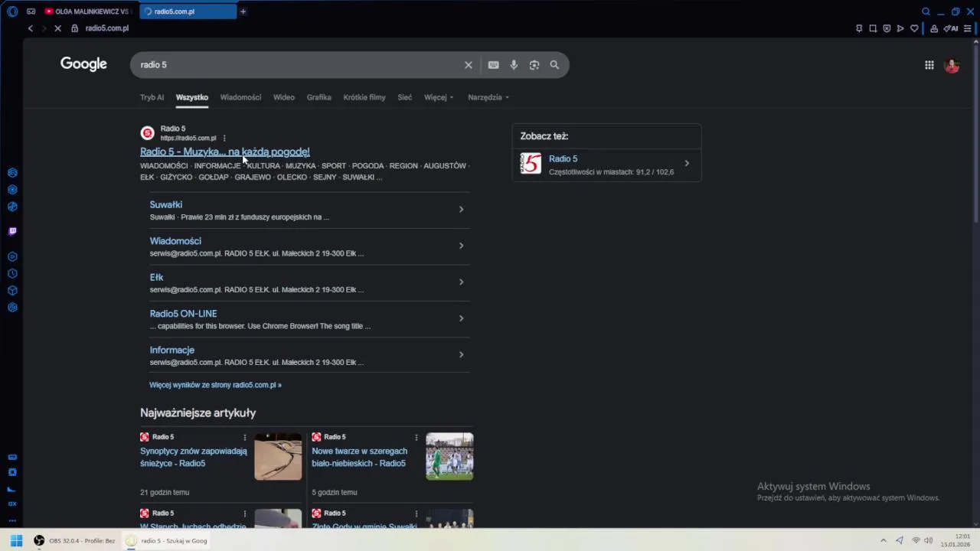Open the AI assistant toolbar button
The image size is (980, 551).
(x=951, y=28)
